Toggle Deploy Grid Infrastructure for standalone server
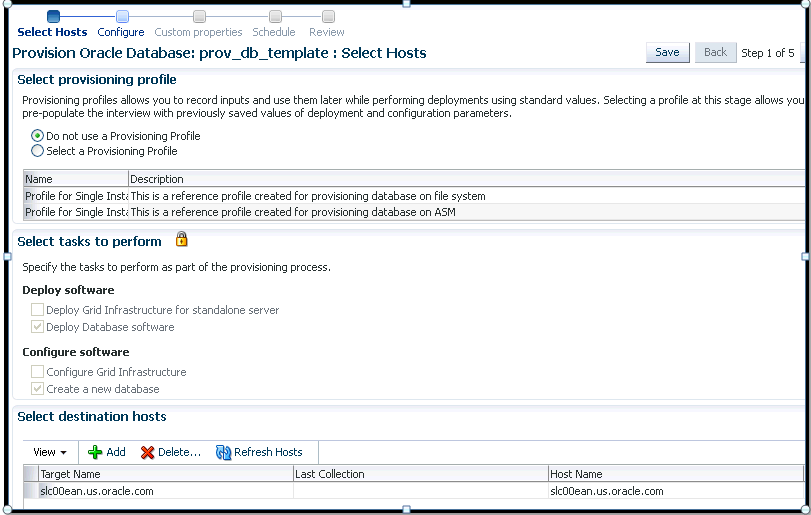 pyautogui.click(x=37, y=310)
